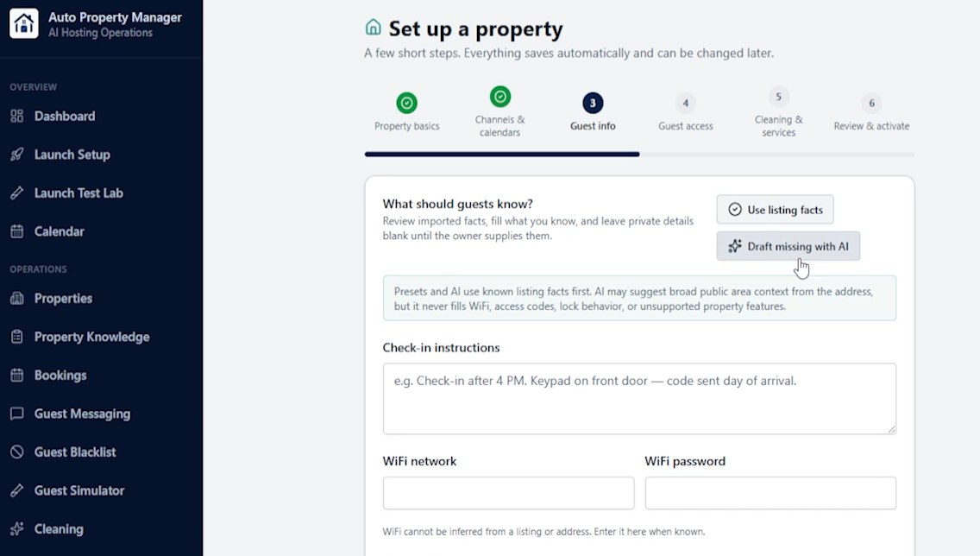Click the Auto Property Manager house logo

24,24
